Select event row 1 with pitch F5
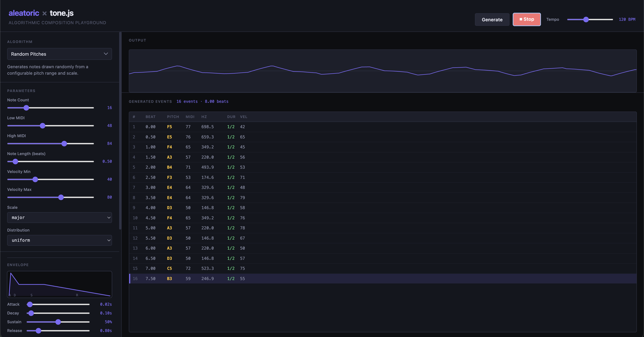The height and width of the screenshot is (337, 644). (x=383, y=127)
